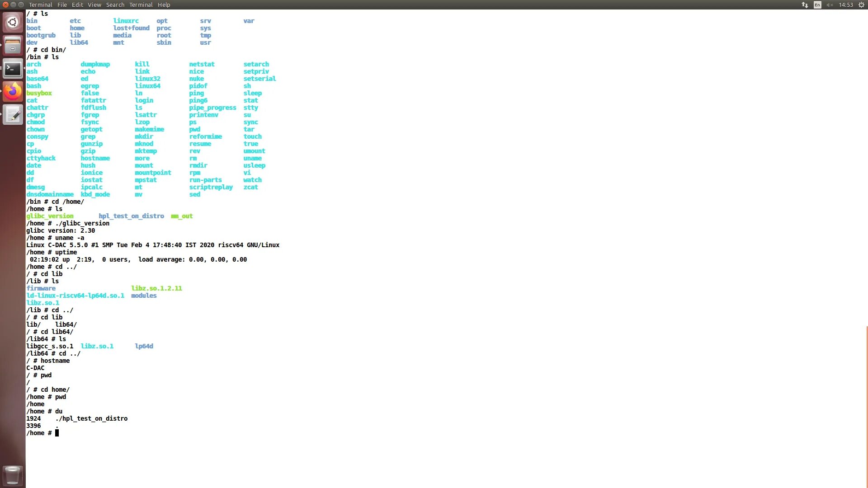This screenshot has width=868, height=488.
Task: Open the Edit menu
Action: tap(77, 5)
